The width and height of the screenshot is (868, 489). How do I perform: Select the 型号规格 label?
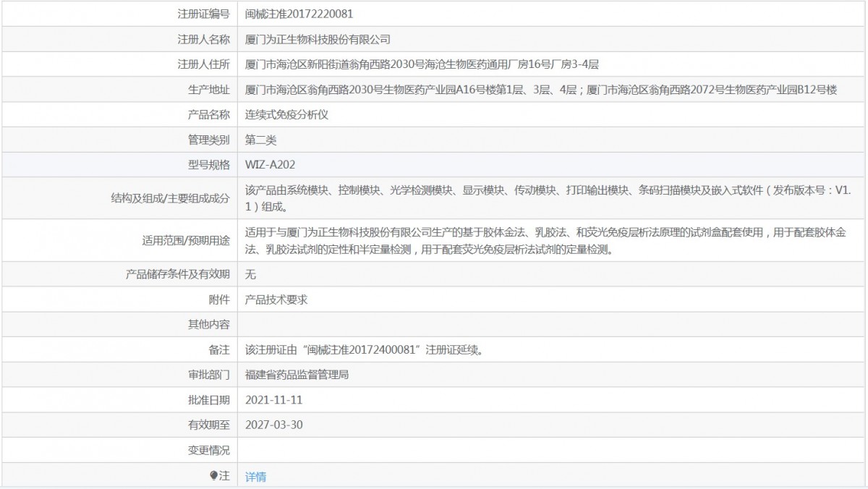coord(209,165)
